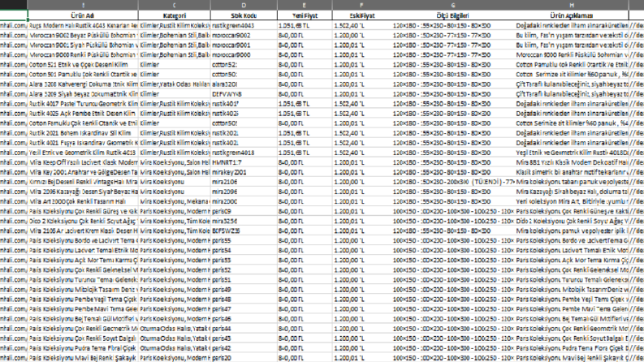Select product name Mira Key 2001 Anahtar
Image resolution: width=644 pixels, height=362 pixels.
[x=83, y=172]
